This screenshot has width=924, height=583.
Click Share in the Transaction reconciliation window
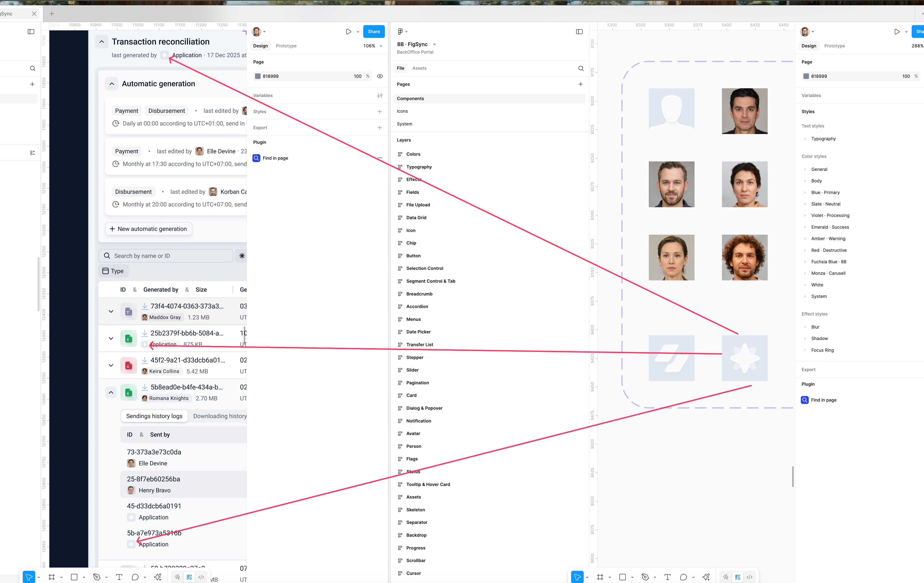point(374,32)
